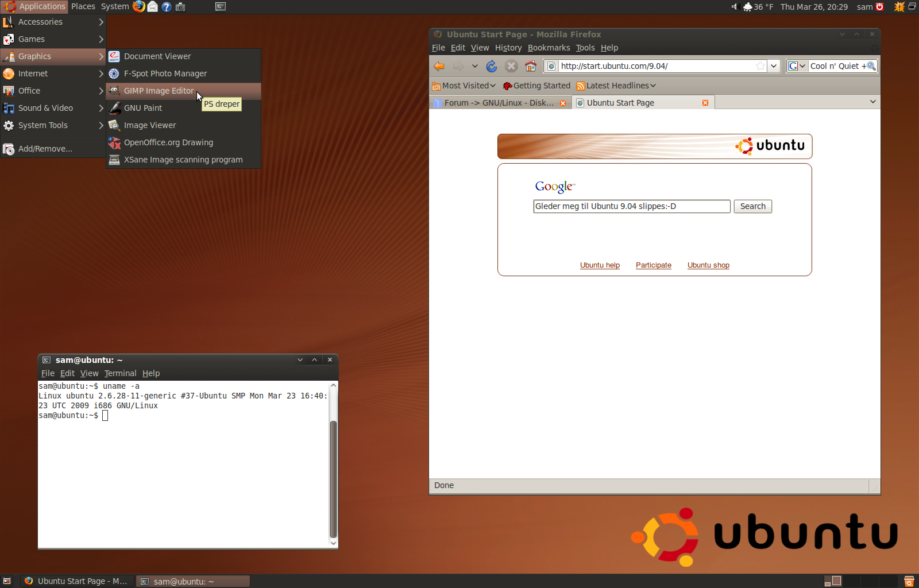Image resolution: width=919 pixels, height=588 pixels.
Task: Click the show desktop icon in bottom panel
Action: (7, 581)
